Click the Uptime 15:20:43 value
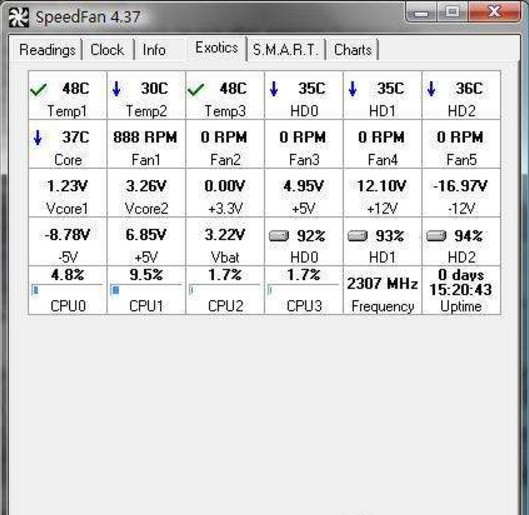Screen dimensions: 529x515 [461, 290]
